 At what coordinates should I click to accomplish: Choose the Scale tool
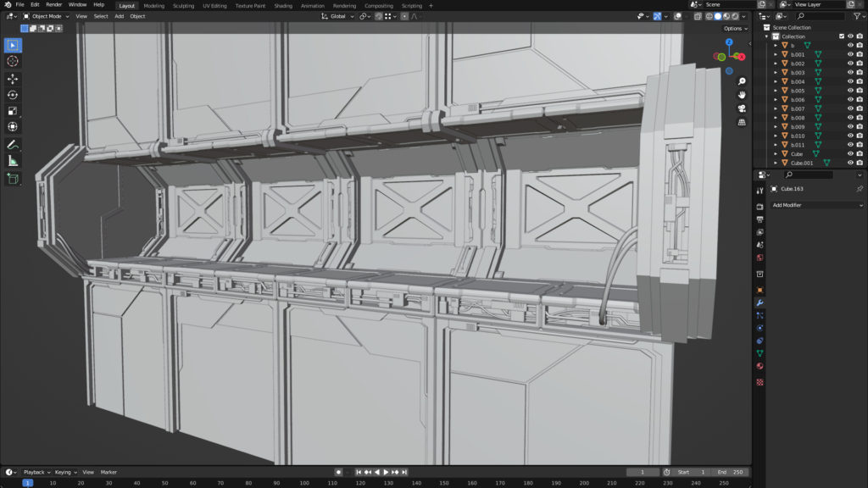point(13,110)
